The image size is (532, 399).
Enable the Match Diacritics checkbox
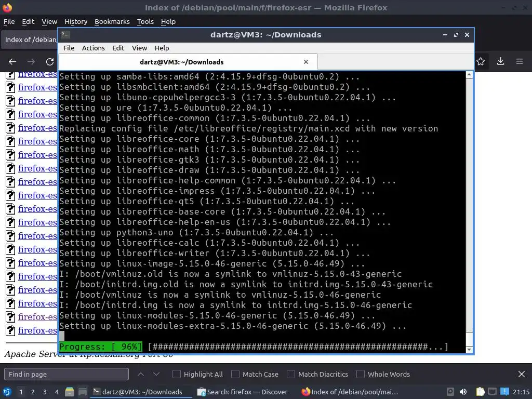coord(291,374)
